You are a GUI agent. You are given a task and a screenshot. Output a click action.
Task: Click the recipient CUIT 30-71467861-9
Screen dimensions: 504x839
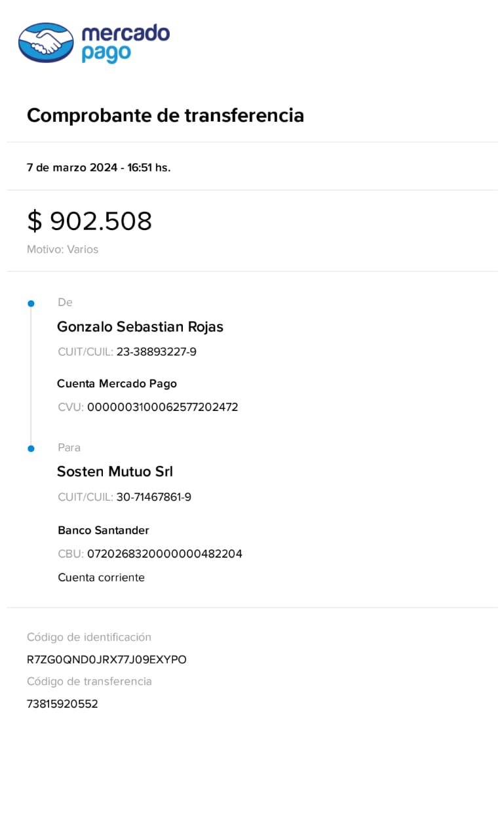pos(153,497)
